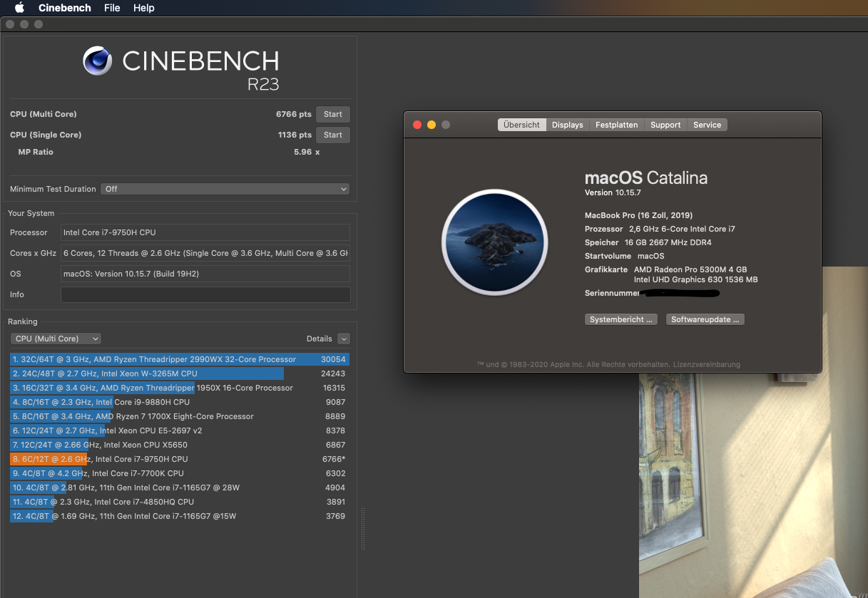Image resolution: width=868 pixels, height=598 pixels.
Task: Switch to the Service tab
Action: click(x=708, y=125)
